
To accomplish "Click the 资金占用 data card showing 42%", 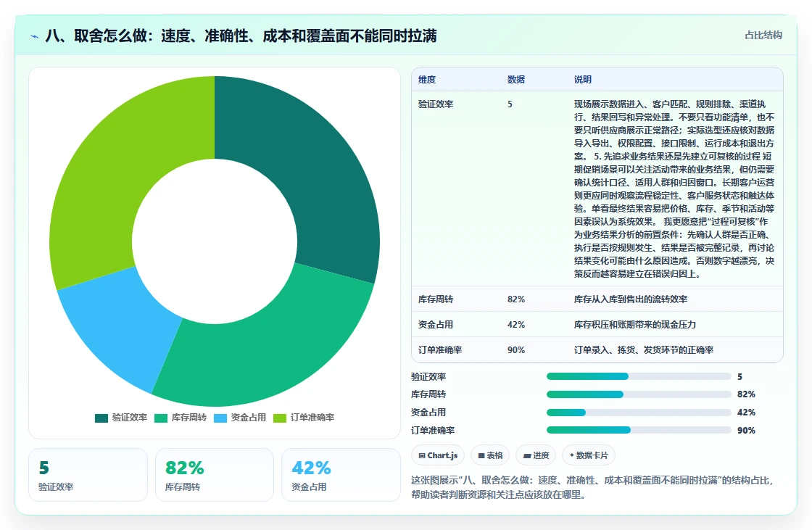I will [341, 475].
